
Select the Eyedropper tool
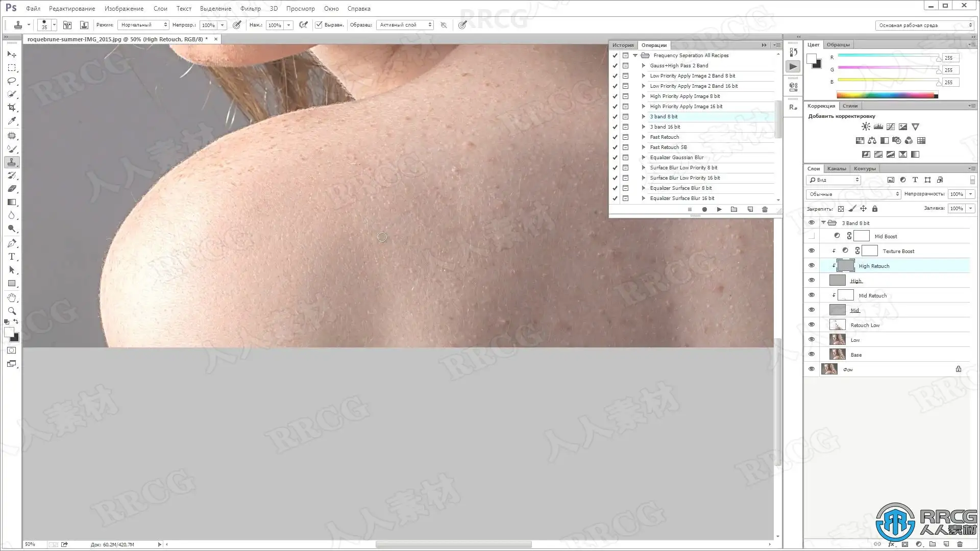(x=12, y=121)
